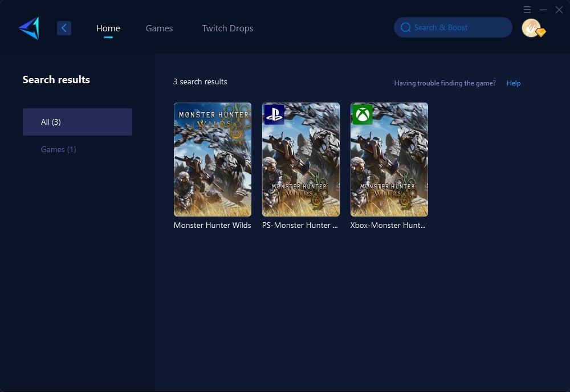Click the PS-Monster Hunter title text
The width and height of the screenshot is (570, 392).
point(300,225)
